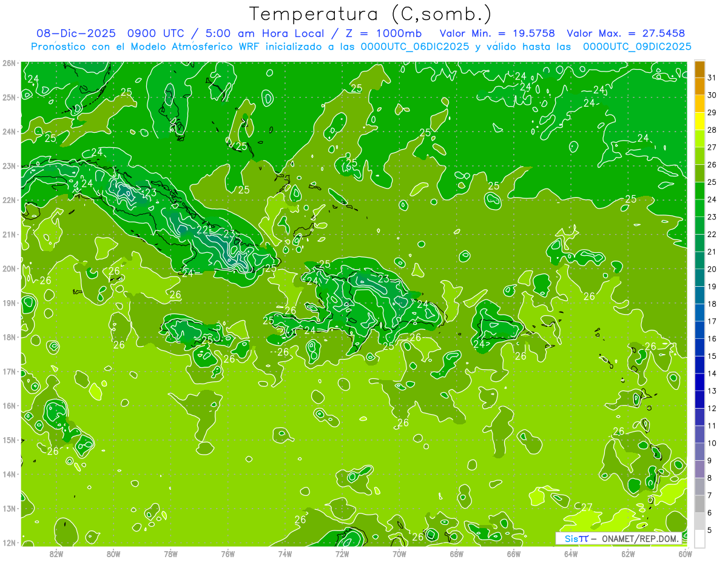Click the 64W longitude axis label
This screenshot has height=562, width=728.
[571, 554]
